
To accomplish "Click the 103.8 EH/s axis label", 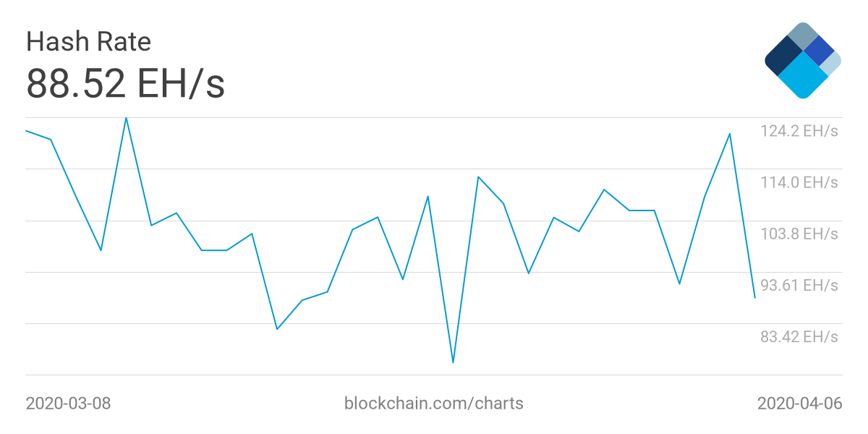I will (x=799, y=234).
